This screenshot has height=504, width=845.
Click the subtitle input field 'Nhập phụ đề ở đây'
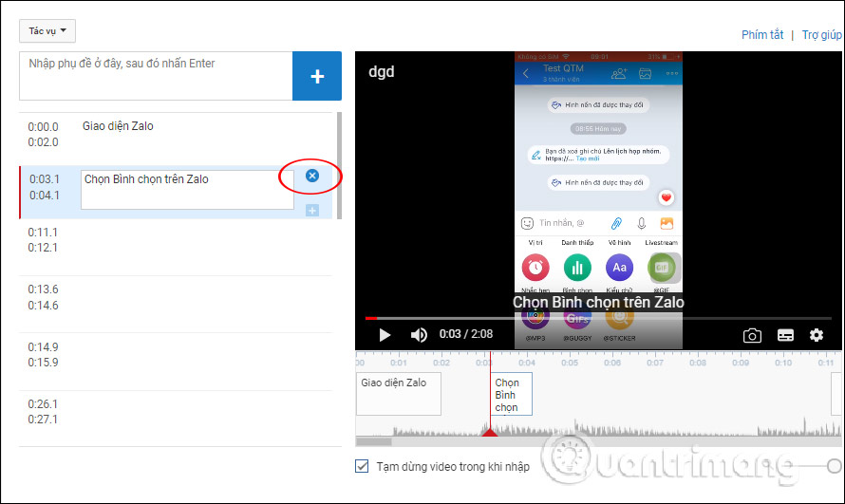point(156,76)
